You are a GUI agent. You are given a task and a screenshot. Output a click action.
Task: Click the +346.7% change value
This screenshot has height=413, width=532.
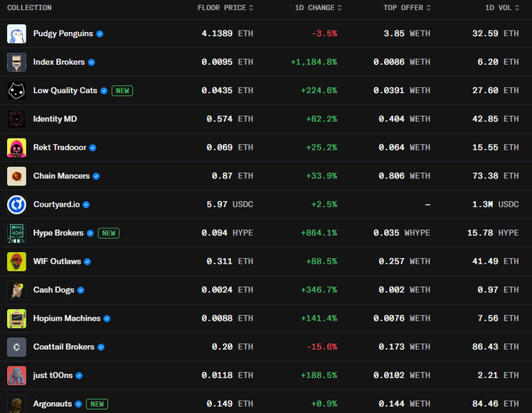[319, 290]
